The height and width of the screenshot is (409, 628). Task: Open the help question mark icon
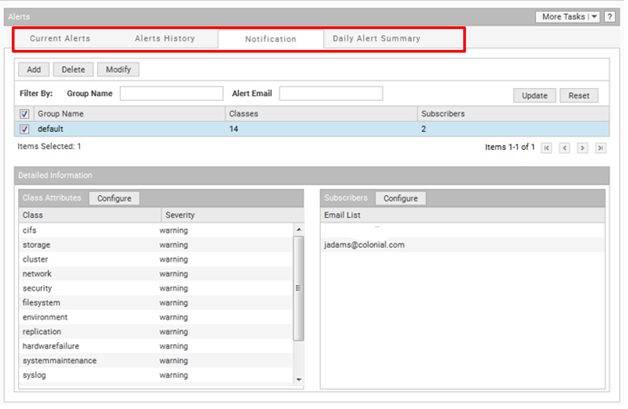pos(609,17)
